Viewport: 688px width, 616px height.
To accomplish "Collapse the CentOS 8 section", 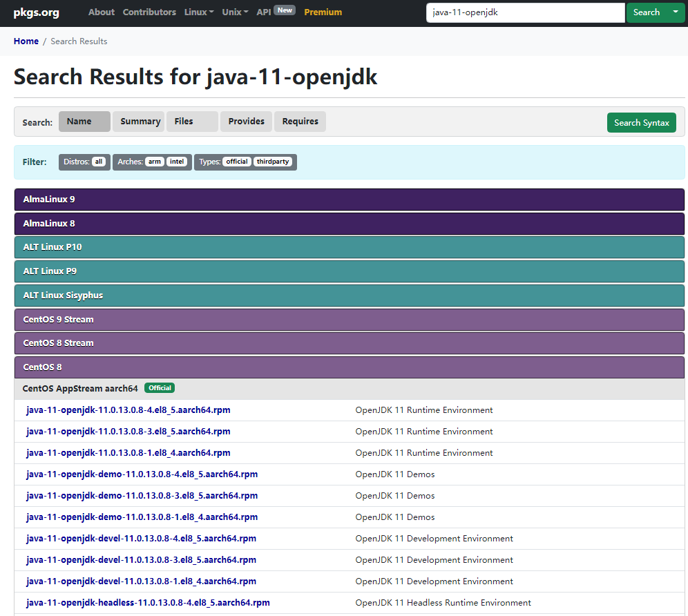I will [350, 367].
